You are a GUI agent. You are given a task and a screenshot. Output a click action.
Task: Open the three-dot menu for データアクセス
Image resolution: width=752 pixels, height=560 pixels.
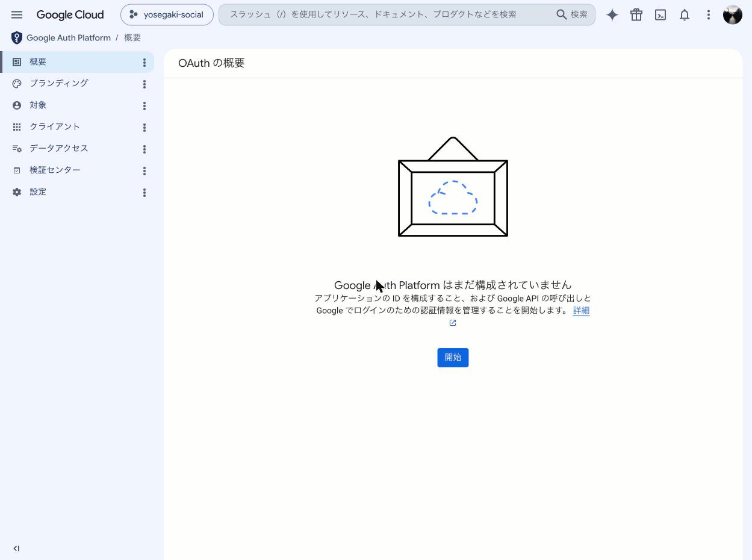tap(144, 149)
